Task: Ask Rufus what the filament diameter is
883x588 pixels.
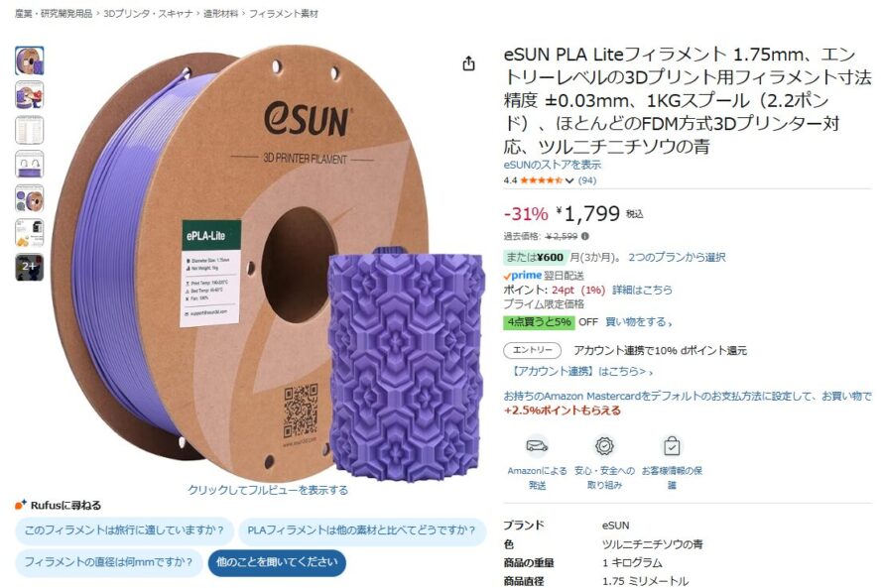Action: 108,562
